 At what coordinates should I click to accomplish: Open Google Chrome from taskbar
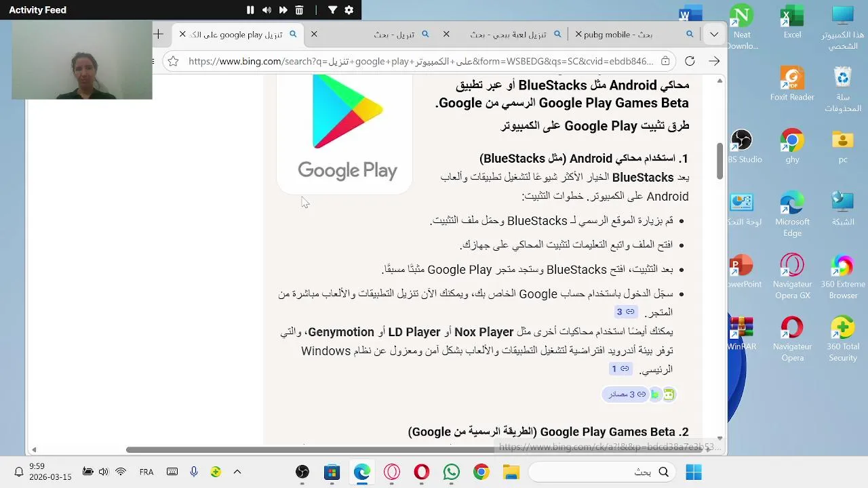(481, 472)
